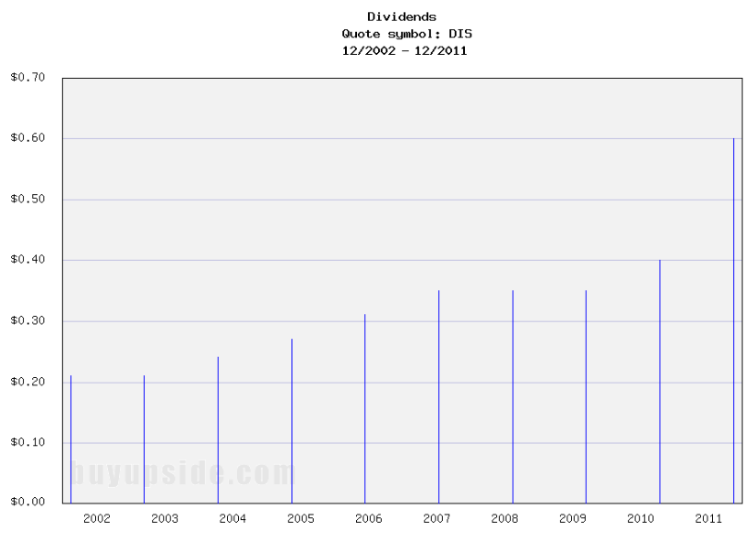Click the 2007 year label
756x541 pixels.
pyautogui.click(x=437, y=519)
